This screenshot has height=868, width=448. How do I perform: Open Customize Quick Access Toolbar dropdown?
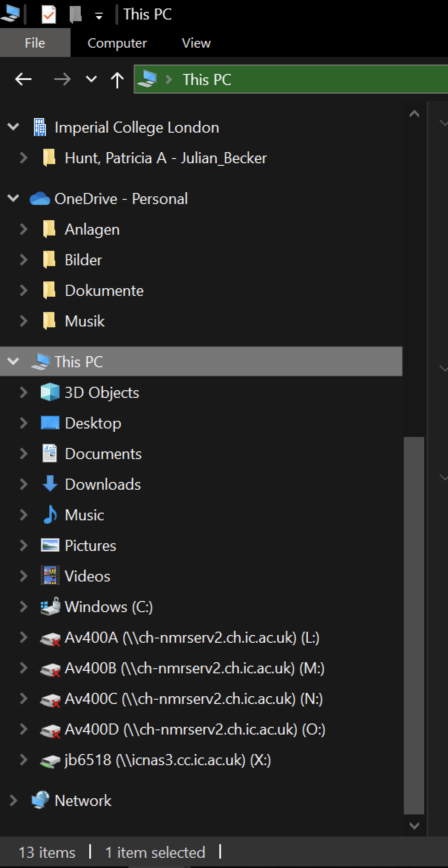pyautogui.click(x=99, y=17)
